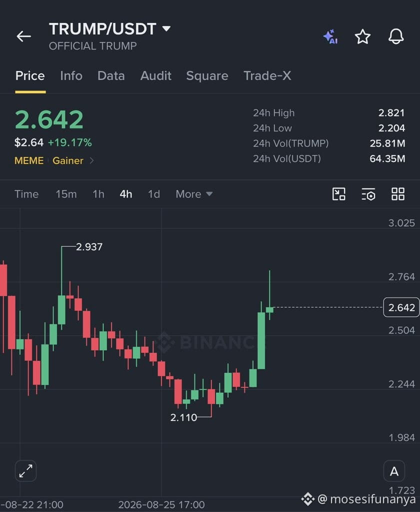Add TRUMP/USDT to favorites with star

[x=362, y=36]
